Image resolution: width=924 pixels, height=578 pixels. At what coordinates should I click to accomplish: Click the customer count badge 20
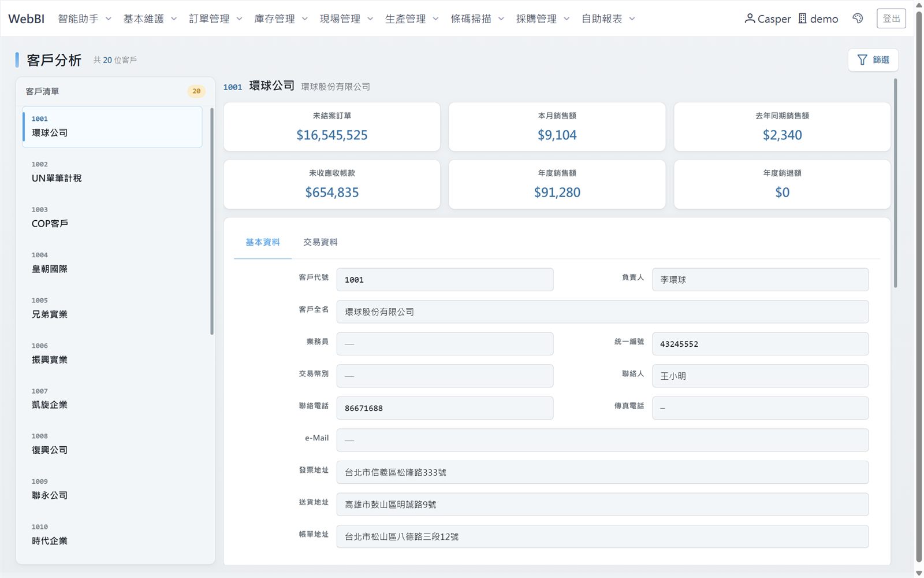(196, 91)
